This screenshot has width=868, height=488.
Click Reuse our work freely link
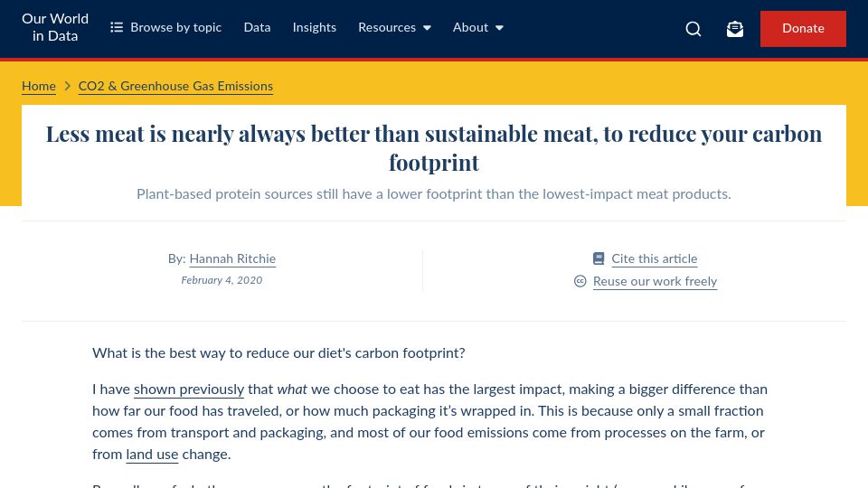click(x=655, y=282)
